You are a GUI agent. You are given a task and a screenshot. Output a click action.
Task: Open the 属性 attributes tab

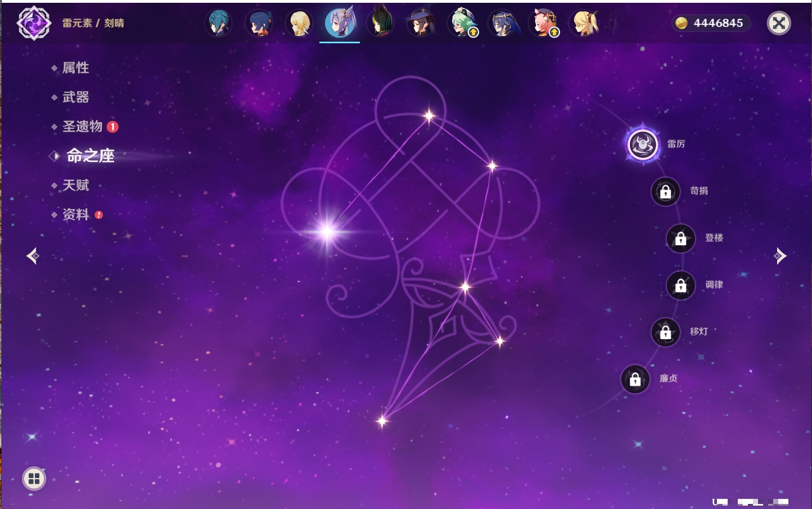(x=75, y=68)
